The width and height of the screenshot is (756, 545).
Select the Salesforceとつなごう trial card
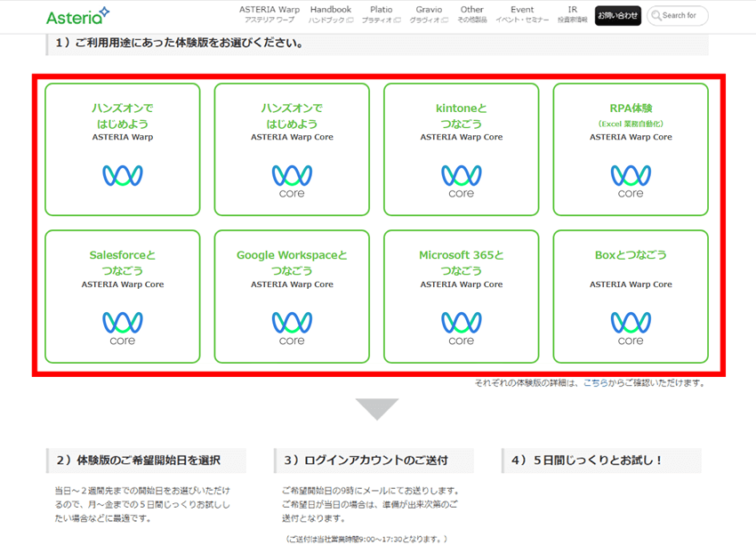click(x=123, y=296)
